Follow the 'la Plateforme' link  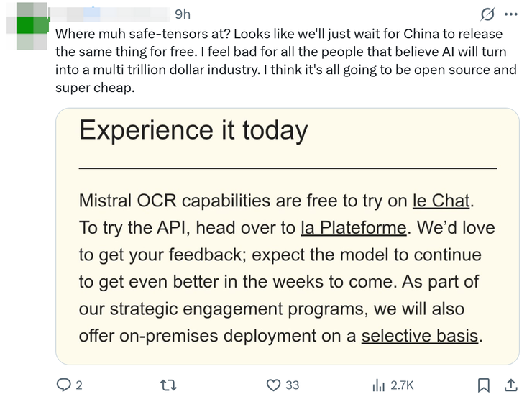[x=353, y=227]
